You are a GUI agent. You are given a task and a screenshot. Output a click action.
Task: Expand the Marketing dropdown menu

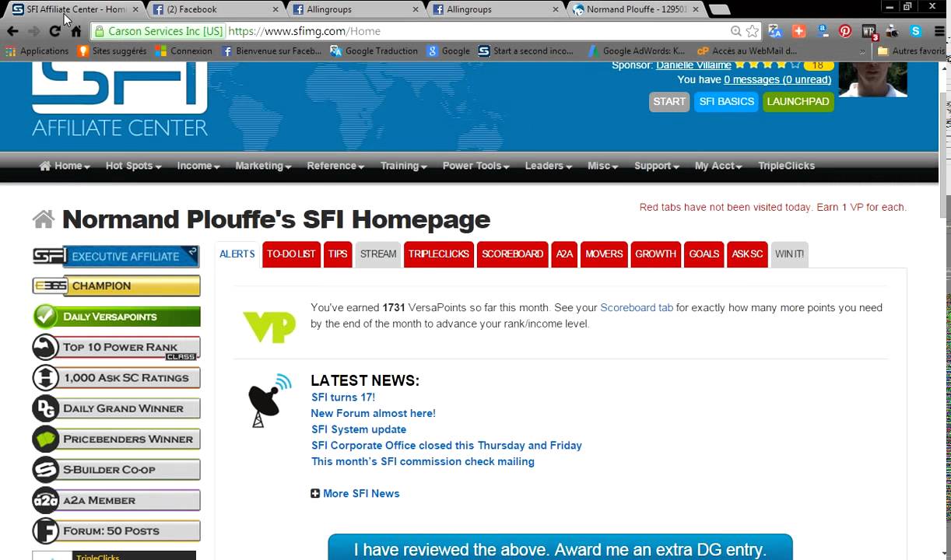[263, 166]
